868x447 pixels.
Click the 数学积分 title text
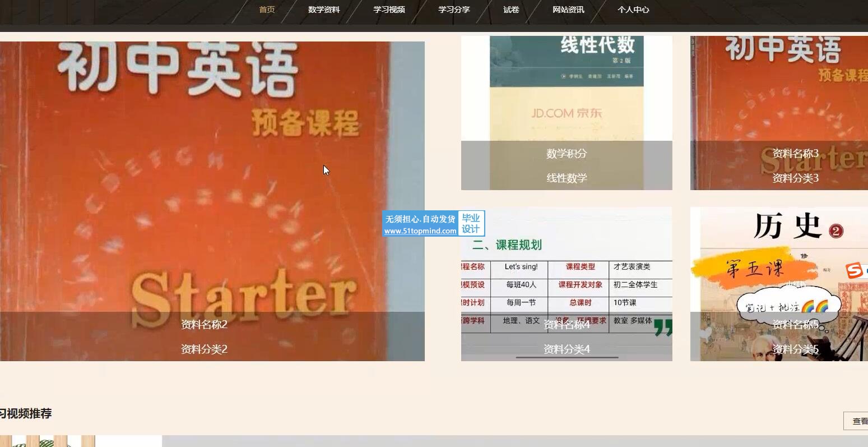(x=567, y=153)
